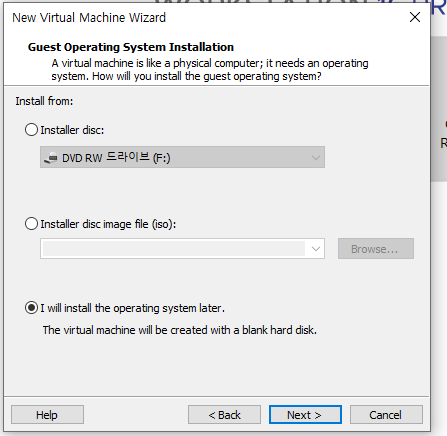447x436 pixels.
Task: Click the 'Install from:' label
Action: (44, 101)
